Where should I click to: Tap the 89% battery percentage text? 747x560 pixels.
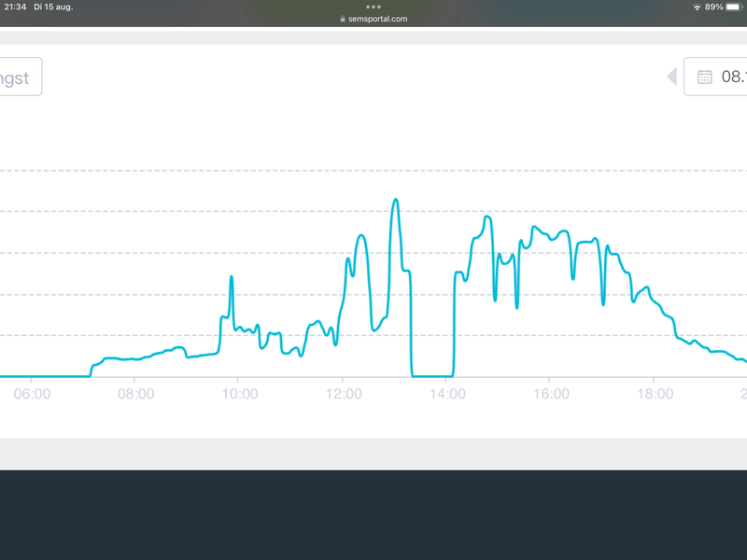[713, 7]
